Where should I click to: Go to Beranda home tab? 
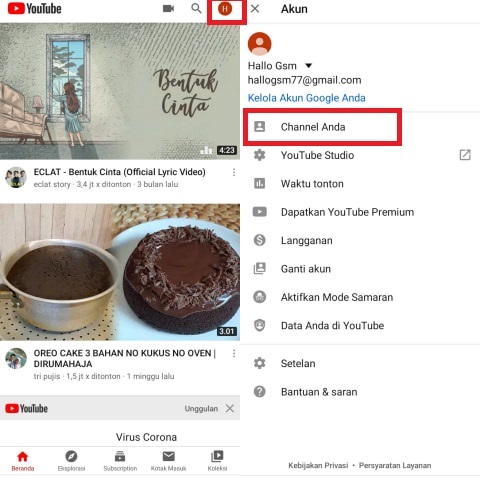click(x=23, y=461)
